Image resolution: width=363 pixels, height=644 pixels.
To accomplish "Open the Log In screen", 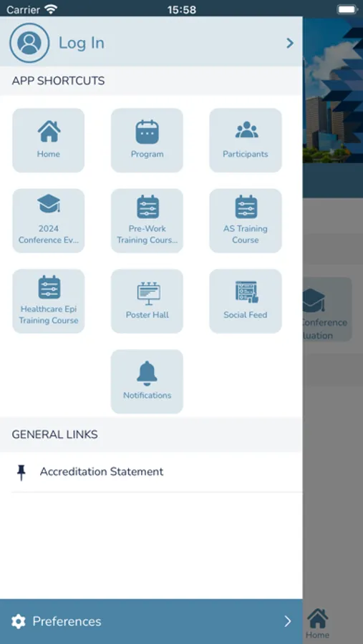I will tap(151, 43).
